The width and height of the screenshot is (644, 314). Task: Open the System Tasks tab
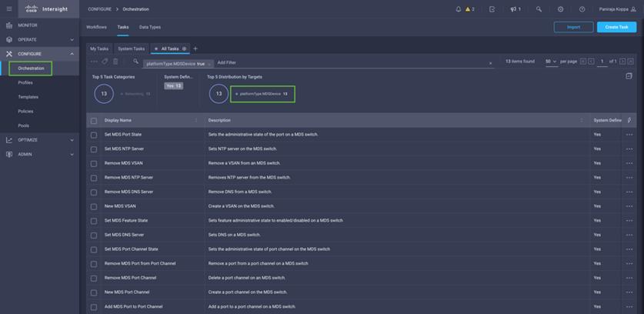[x=131, y=48]
